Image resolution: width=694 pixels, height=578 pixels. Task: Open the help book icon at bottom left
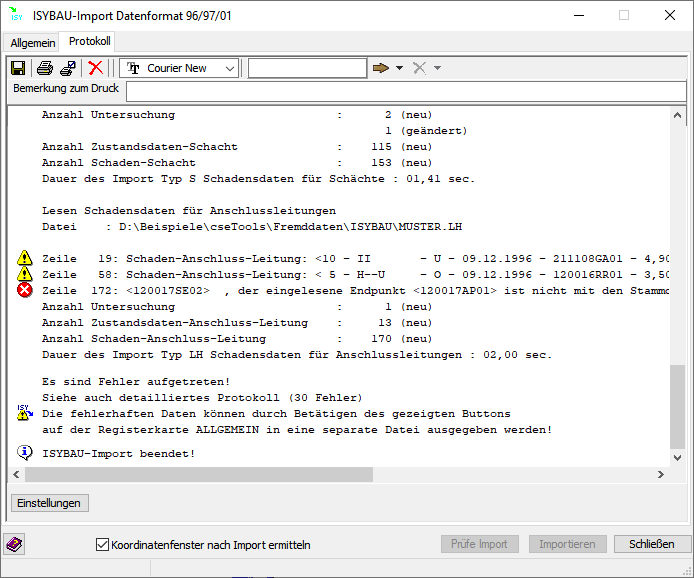point(15,544)
